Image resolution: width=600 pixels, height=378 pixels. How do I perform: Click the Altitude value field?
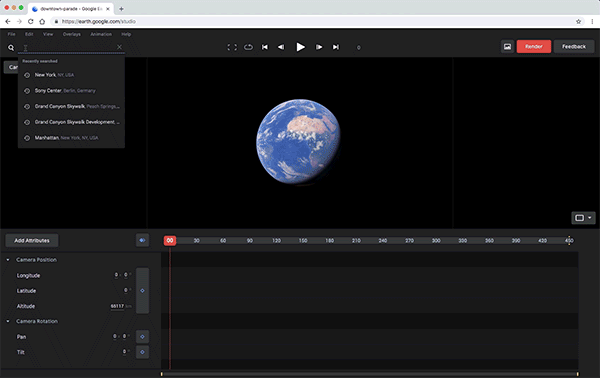tap(117, 306)
